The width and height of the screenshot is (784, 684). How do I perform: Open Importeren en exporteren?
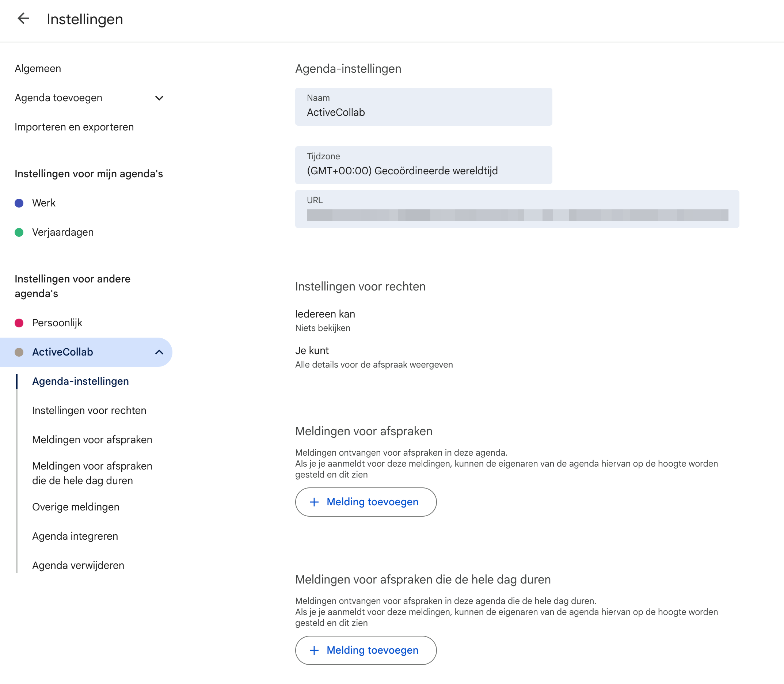click(75, 127)
